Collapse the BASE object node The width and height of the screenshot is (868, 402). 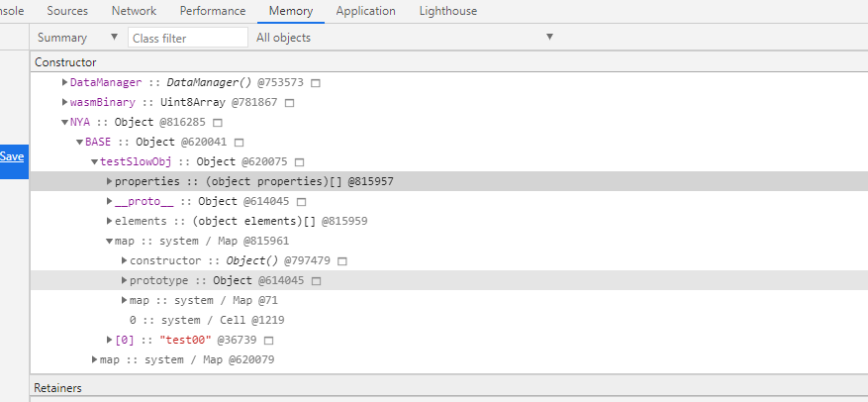click(80, 143)
